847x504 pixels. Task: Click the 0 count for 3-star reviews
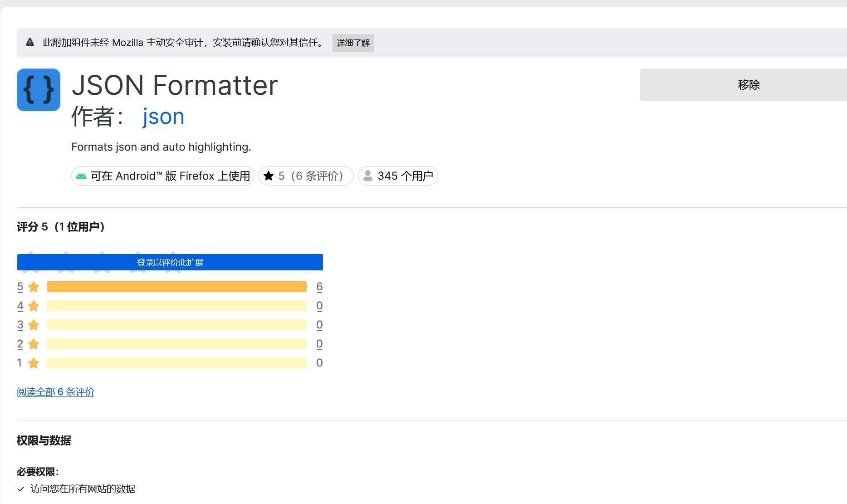tap(319, 325)
